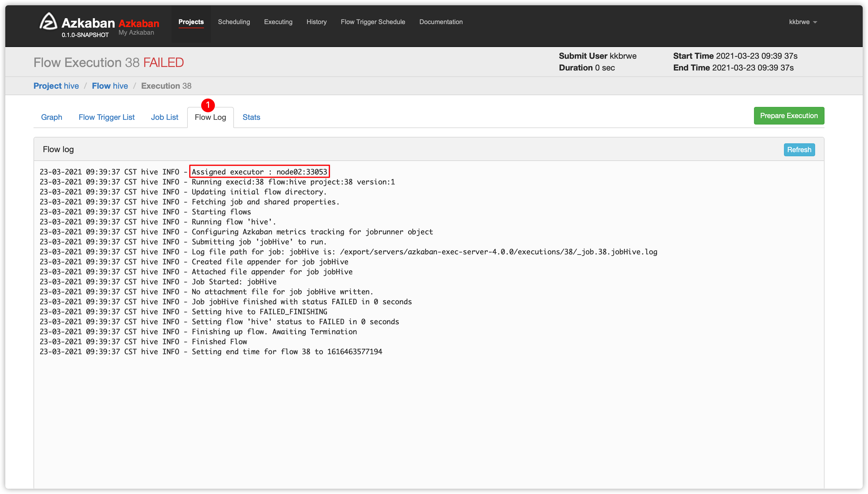Click the 'Flow Execution 38 FAILED' heading

pos(109,63)
